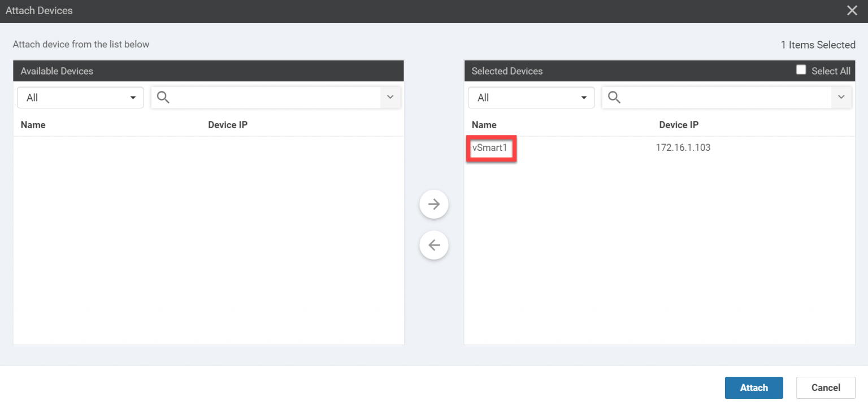Screen dimensions: 868x405
Task: Click the Available Devices panel header
Action: pyautogui.click(x=57, y=71)
